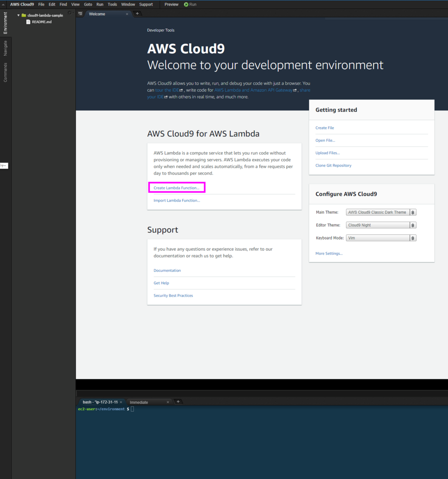Open the Environment side panel tab
This screenshot has width=448, height=479.
pyautogui.click(x=5, y=23)
